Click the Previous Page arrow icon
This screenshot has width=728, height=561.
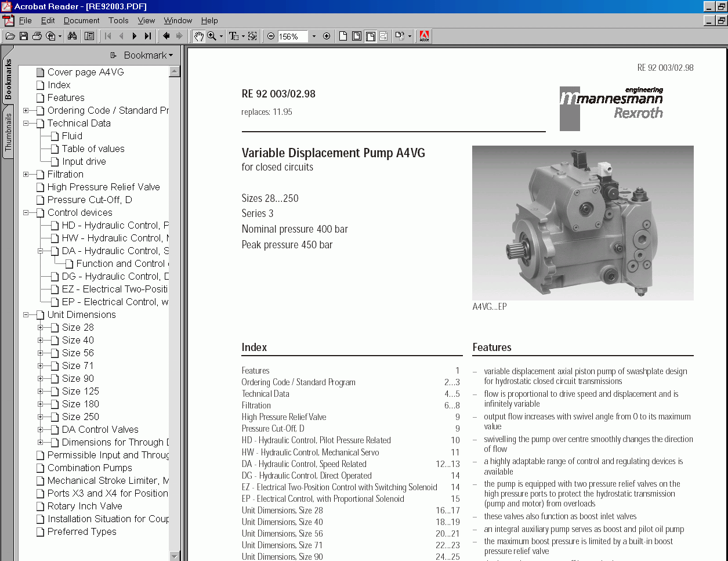point(121,36)
